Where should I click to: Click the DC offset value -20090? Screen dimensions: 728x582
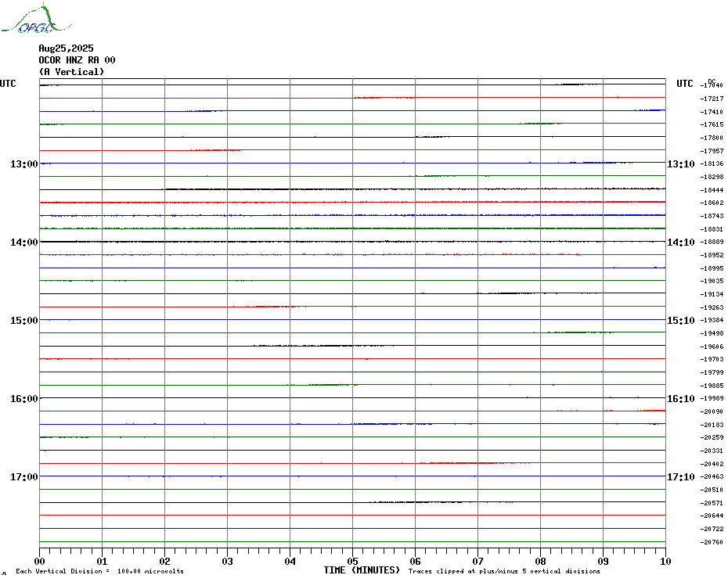coord(712,411)
